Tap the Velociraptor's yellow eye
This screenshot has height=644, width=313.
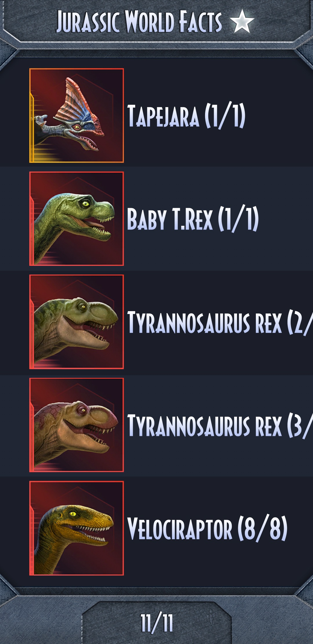73,514
